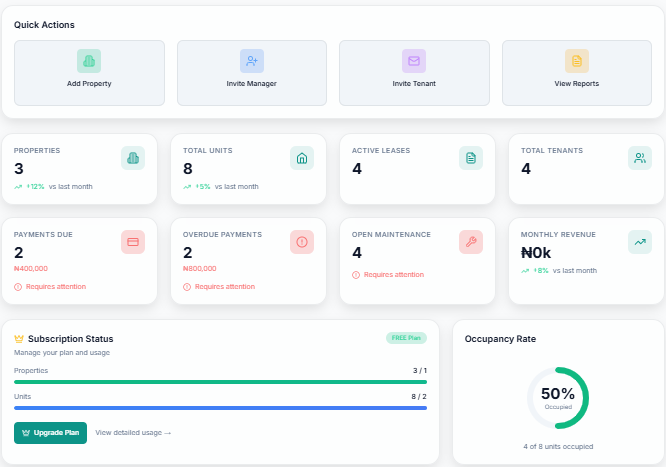Click the '3 / 1' properties usage count

coord(420,371)
